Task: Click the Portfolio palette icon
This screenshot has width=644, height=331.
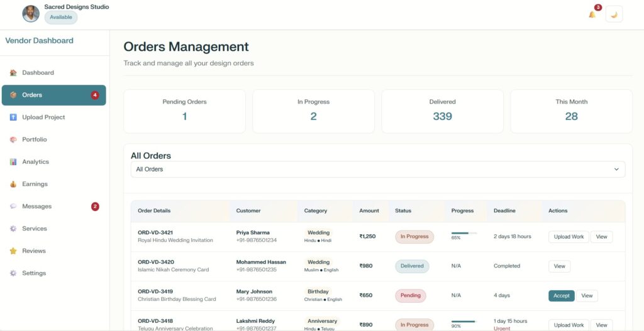Action: 13,139
